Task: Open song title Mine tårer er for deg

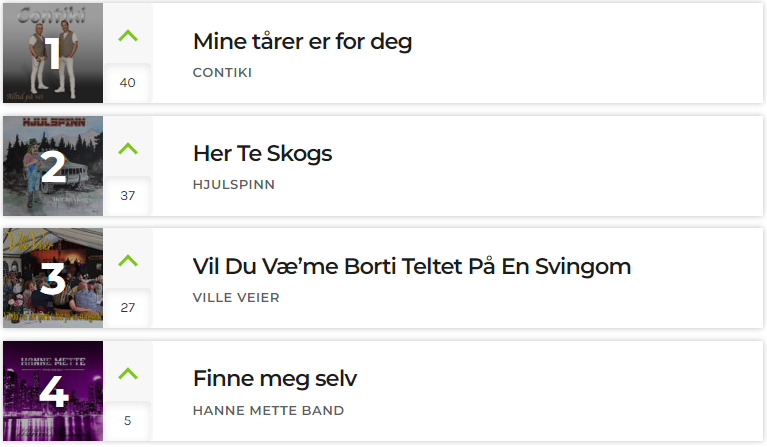Action: [x=303, y=42]
